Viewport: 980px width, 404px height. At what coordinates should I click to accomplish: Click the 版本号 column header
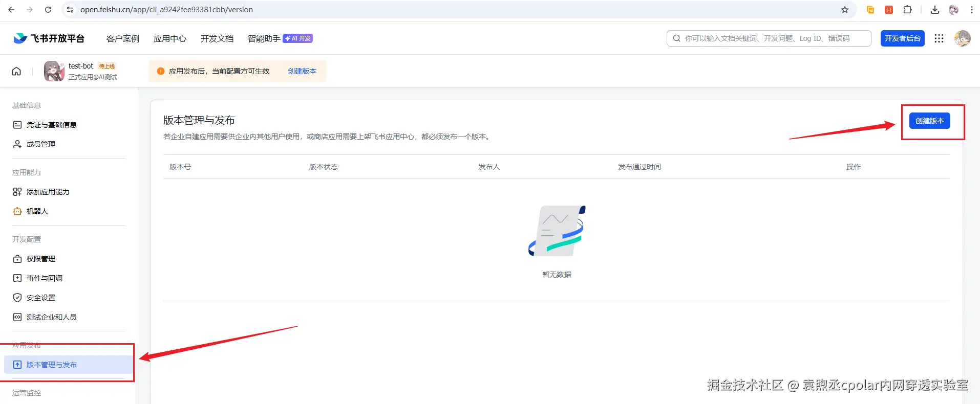tap(180, 167)
